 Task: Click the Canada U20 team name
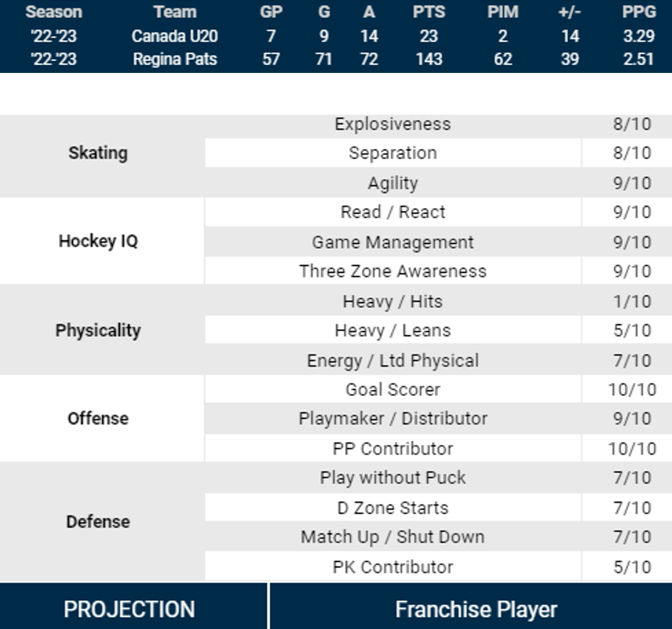coord(175,36)
